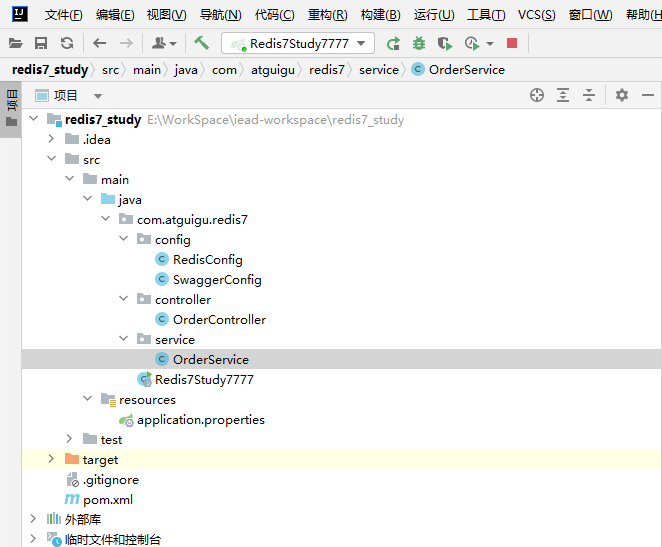Screen dimensions: 662x547
Task: Open the 窗口(W) menu
Action: tap(590, 15)
